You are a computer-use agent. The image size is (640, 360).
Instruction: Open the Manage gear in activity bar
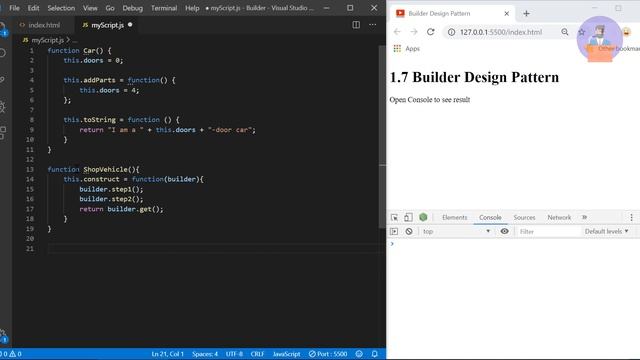coord(3,336)
